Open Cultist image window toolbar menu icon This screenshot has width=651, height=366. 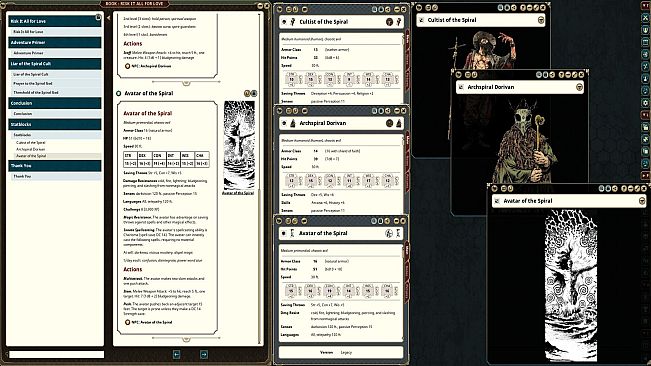click(419, 7)
